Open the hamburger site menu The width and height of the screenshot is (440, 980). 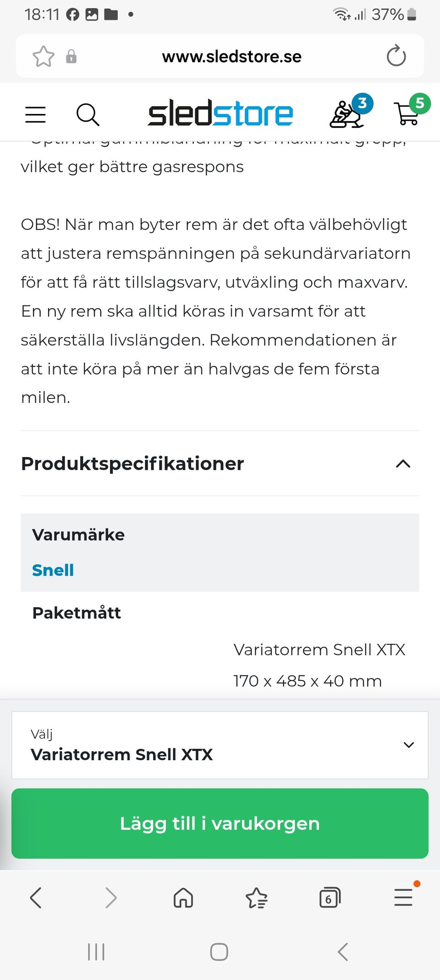pos(35,114)
